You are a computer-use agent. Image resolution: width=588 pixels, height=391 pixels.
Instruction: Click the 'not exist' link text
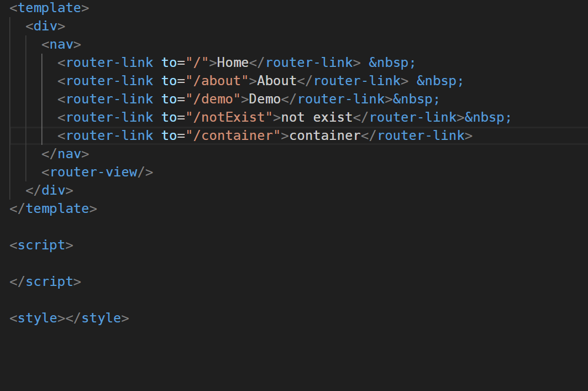[x=317, y=117]
